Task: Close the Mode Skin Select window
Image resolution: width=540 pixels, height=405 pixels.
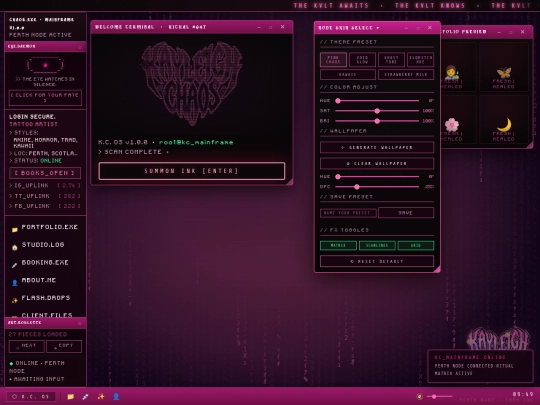Action: pos(430,28)
